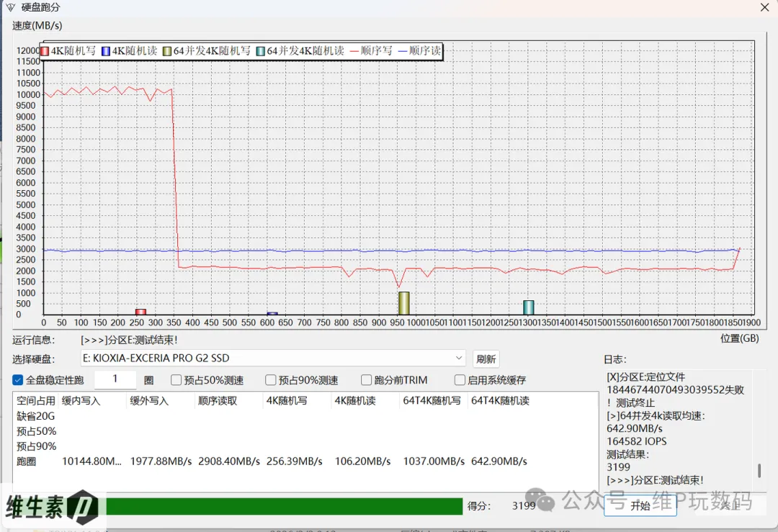Click the 64T4K随机读 column header

pos(500,400)
